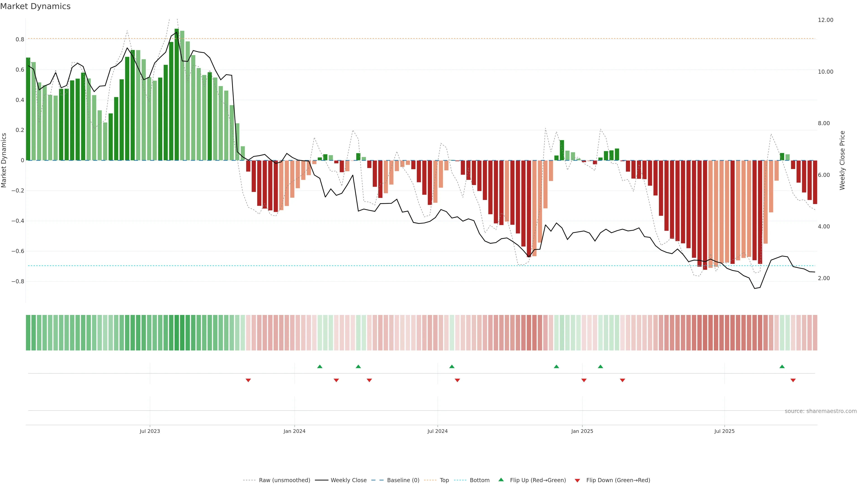Click the source: sharemaestro.com text
The width and height of the screenshot is (868, 488).
click(x=821, y=411)
